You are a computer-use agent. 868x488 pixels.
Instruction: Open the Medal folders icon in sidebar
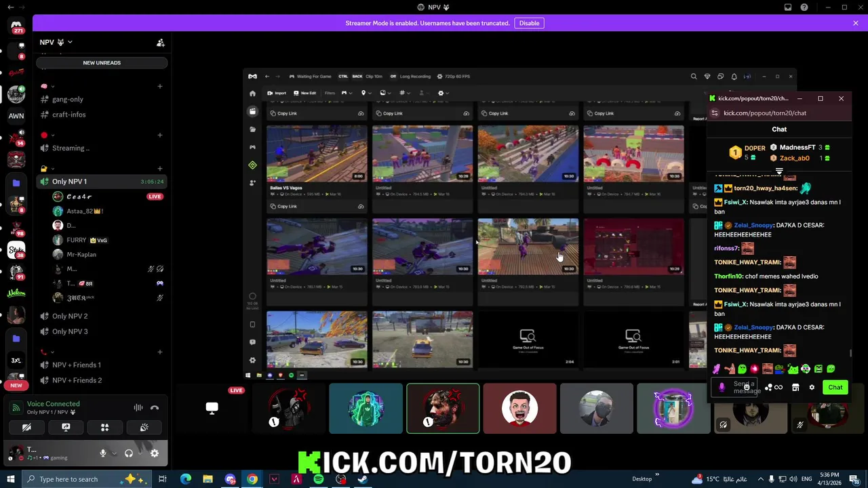[252, 129]
